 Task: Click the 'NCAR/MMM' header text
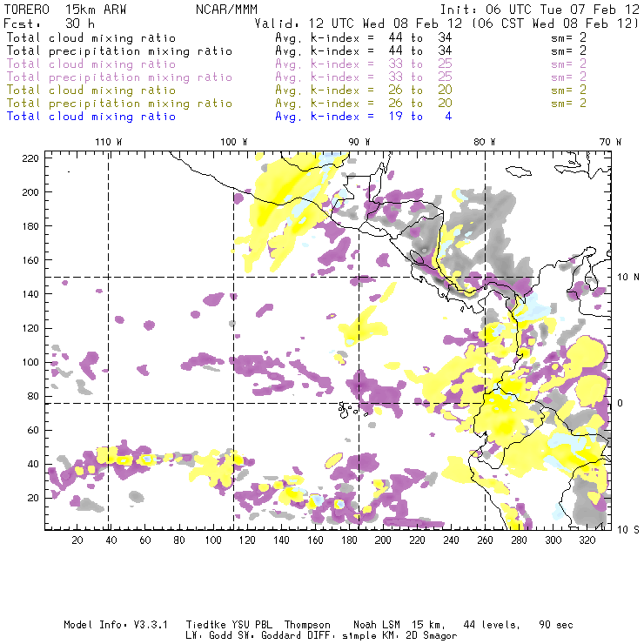pos(226,10)
